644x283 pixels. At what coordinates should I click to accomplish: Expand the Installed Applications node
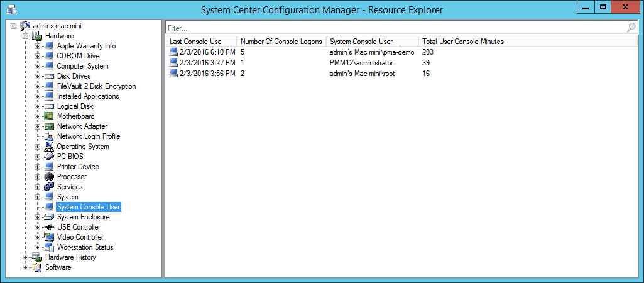37,96
